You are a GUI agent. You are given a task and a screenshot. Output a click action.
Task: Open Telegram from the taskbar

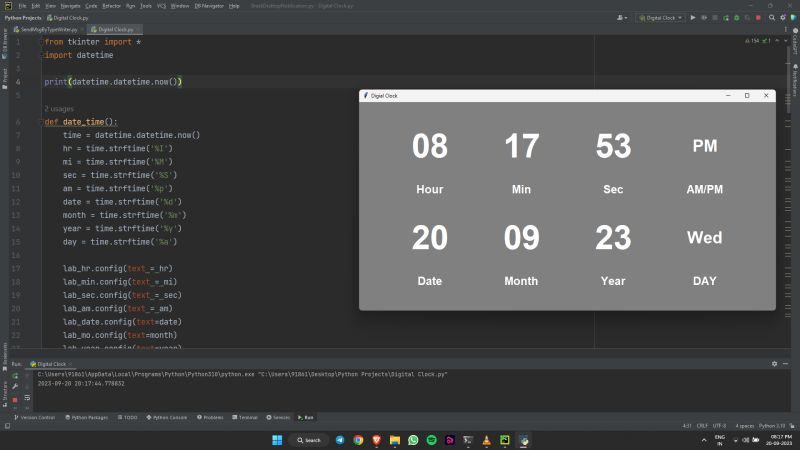tap(340, 440)
